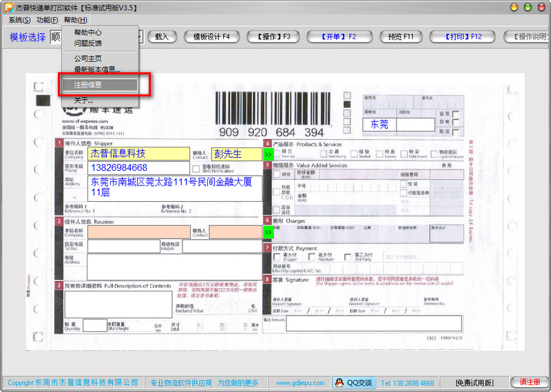Image resolution: width=551 pixels, height=392 pixels.
Task: Toggle the 代收货款 C.O.D checkbox
Action: (277, 192)
